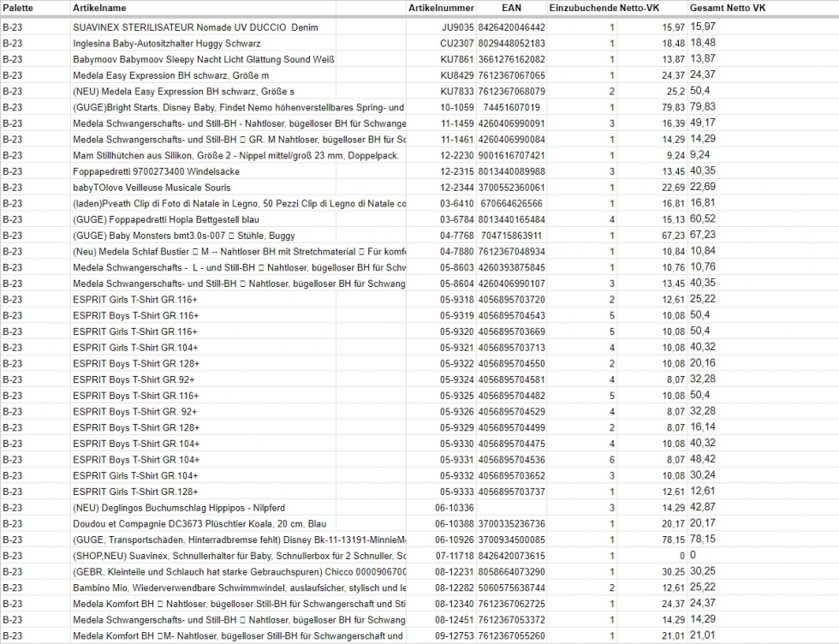The height and width of the screenshot is (644, 839).
Task: Select total value 48,42
Action: point(703,459)
